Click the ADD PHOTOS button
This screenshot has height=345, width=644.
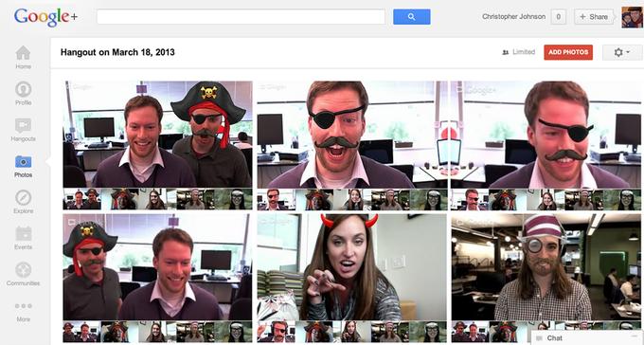(x=568, y=52)
